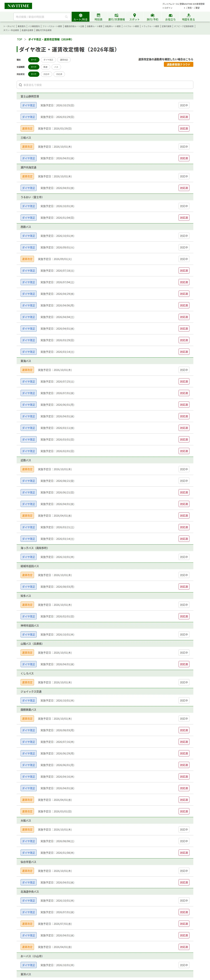Filter status by 対応中
210x980 pixels.
click(46, 74)
